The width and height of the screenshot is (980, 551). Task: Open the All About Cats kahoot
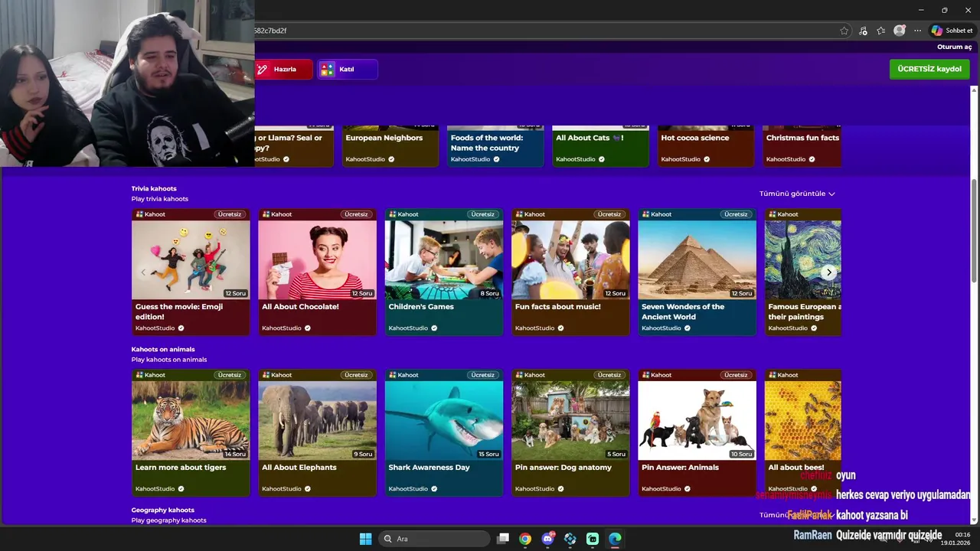(590, 138)
